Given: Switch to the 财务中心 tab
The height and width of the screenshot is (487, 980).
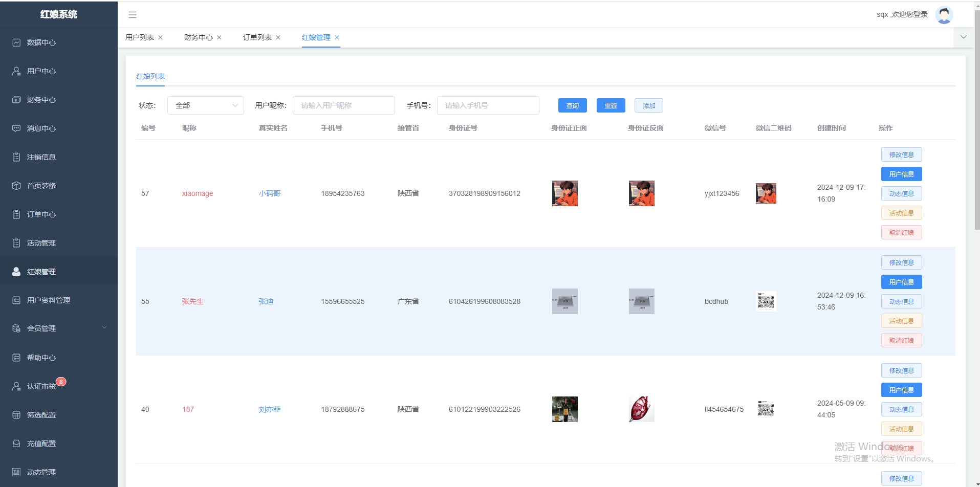Looking at the screenshot, I should pyautogui.click(x=199, y=37).
